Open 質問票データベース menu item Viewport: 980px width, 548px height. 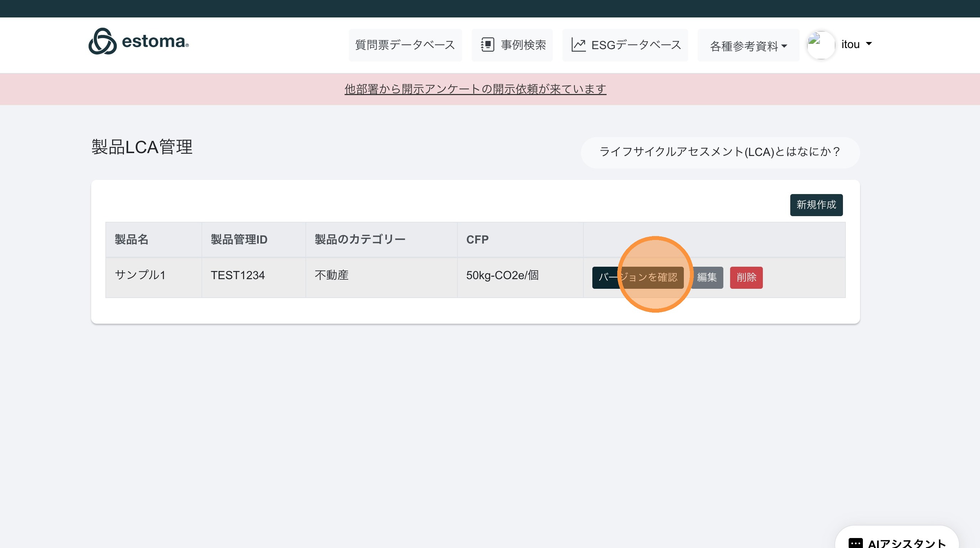[x=405, y=45]
